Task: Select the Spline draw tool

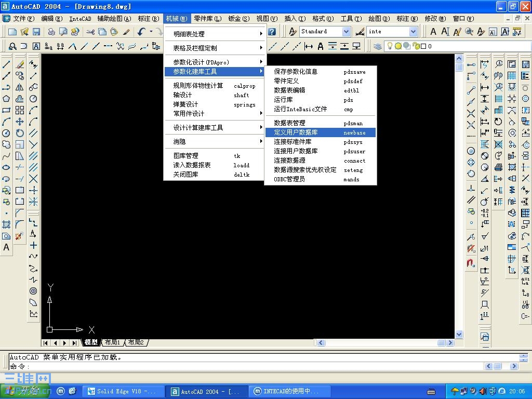Action: pos(6,156)
